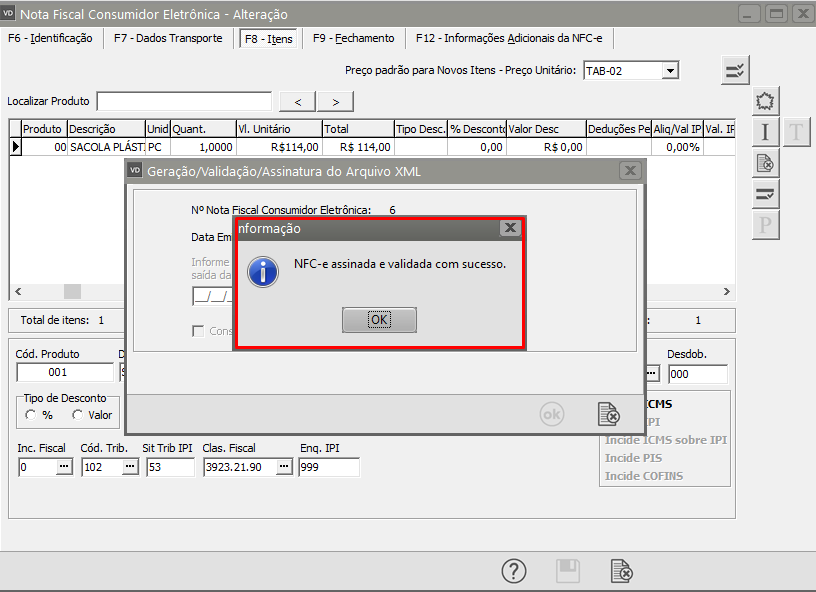Toggle the Cons checkbox in XML window

point(198,331)
